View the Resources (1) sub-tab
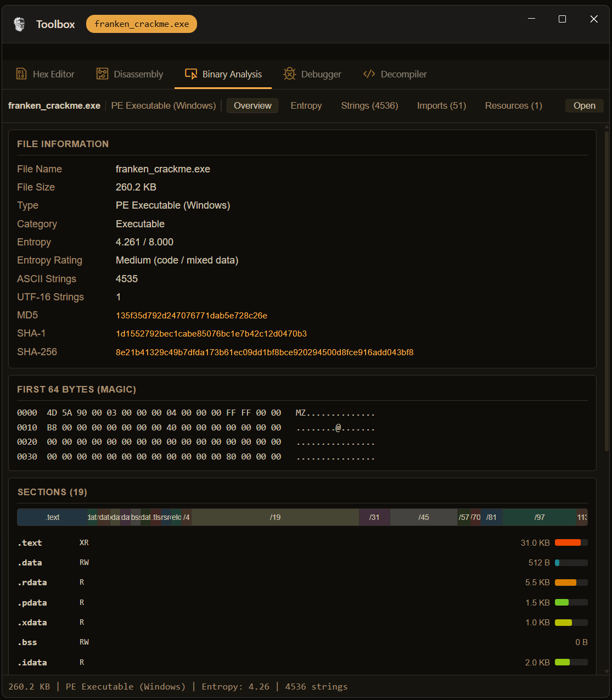 point(514,105)
